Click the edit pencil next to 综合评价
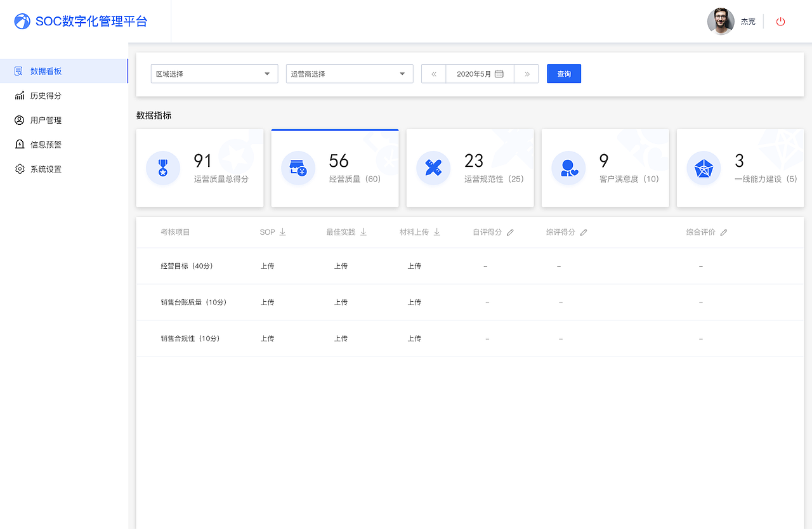 pos(724,232)
